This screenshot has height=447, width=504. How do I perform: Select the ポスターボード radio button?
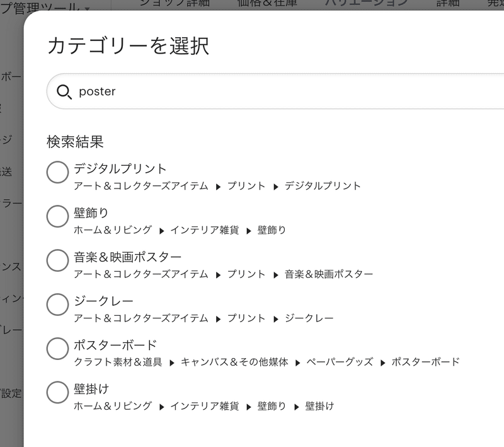click(57, 348)
